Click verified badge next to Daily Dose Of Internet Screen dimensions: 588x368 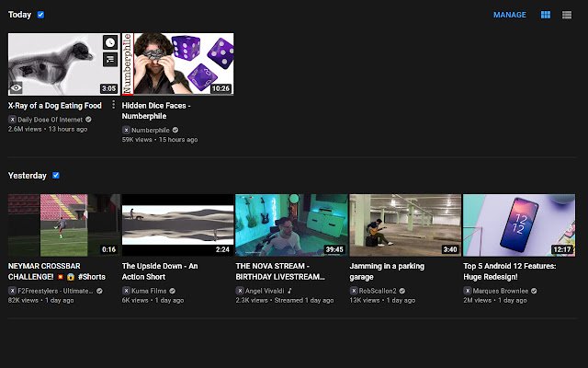88,120
